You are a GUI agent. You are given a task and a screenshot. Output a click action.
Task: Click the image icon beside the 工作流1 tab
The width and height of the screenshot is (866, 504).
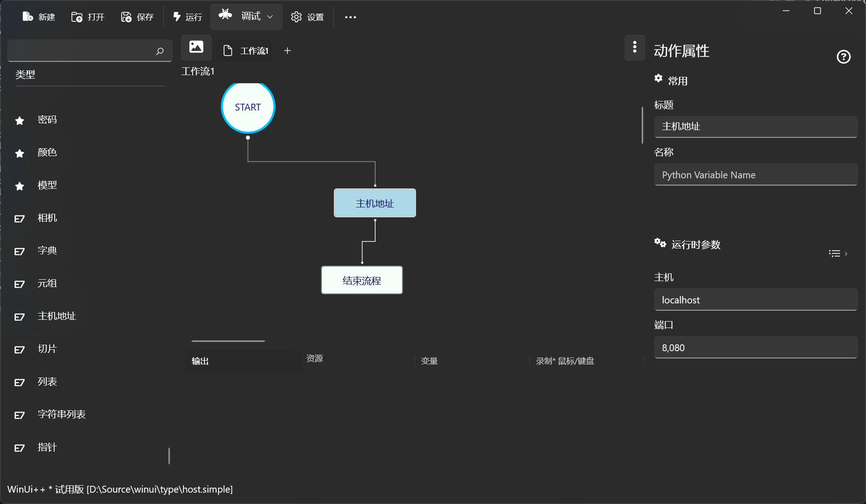196,47
